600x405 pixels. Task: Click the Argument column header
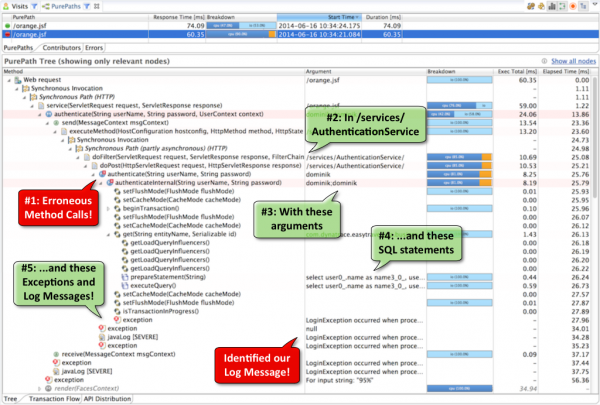tap(365, 72)
